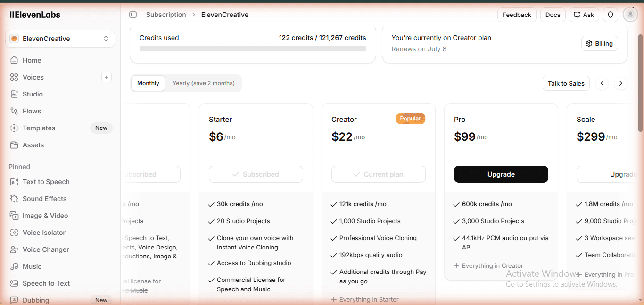The height and width of the screenshot is (305, 644).
Task: Open the Feedback button
Action: click(x=517, y=15)
